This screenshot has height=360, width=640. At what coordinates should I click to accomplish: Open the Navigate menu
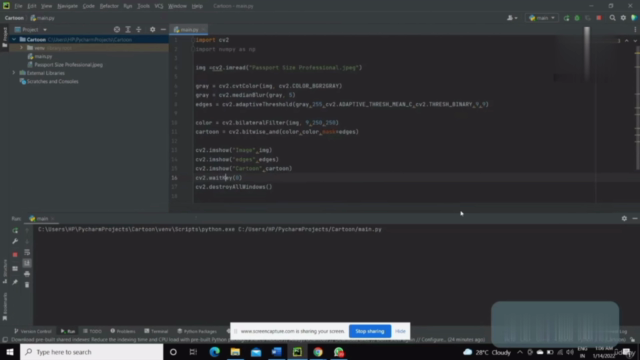pyautogui.click(x=67, y=6)
